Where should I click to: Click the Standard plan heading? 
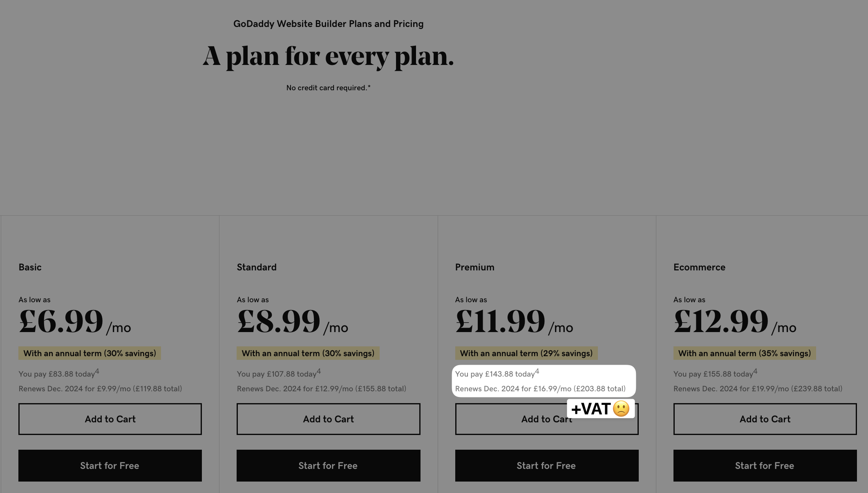[x=257, y=267]
